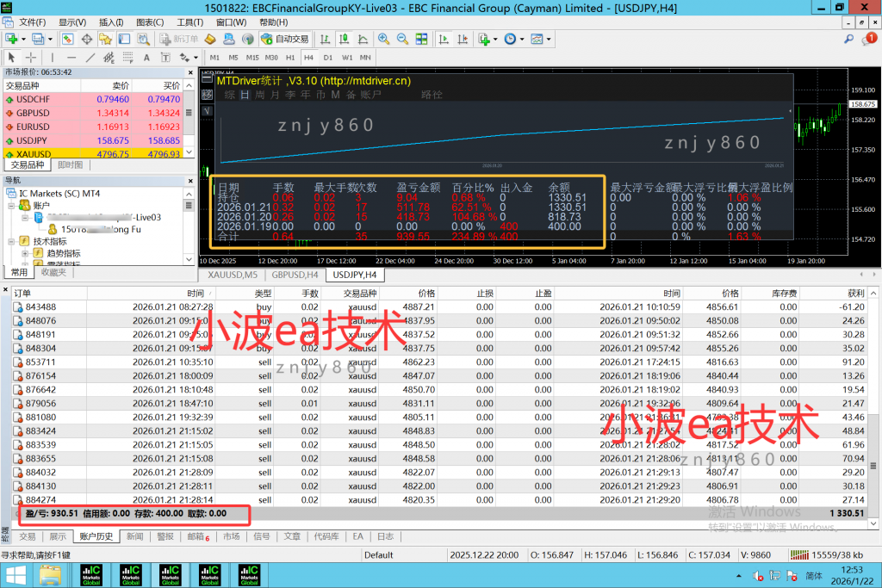Viewport: 882px width, 588px height.
Task: Click the zoom in magnifier icon
Action: tap(383, 39)
